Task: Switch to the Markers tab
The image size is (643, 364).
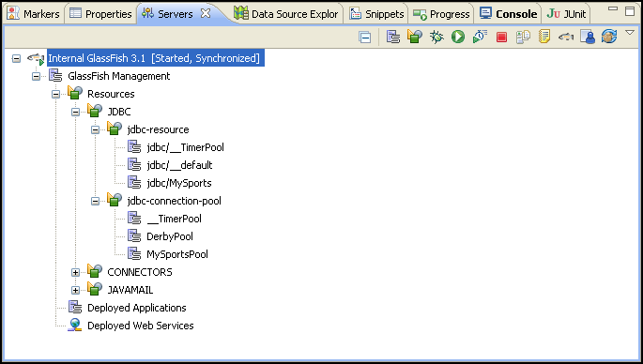Action: click(33, 14)
